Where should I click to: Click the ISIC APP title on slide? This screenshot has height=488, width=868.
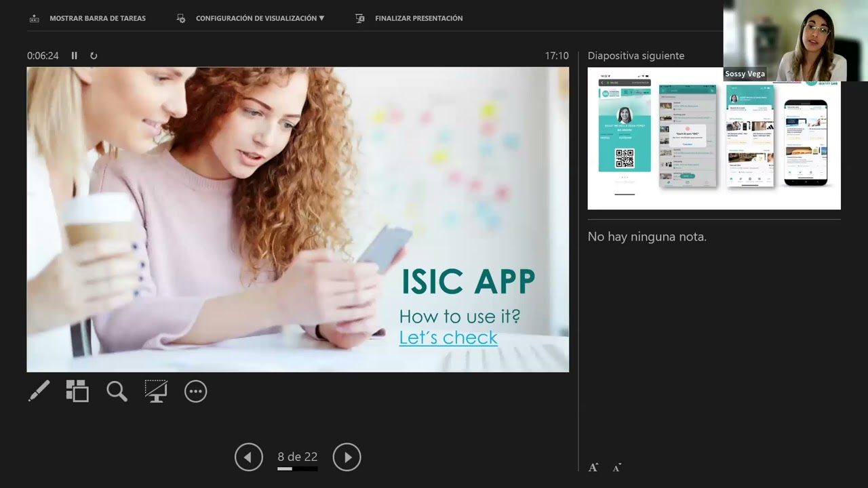click(x=469, y=281)
